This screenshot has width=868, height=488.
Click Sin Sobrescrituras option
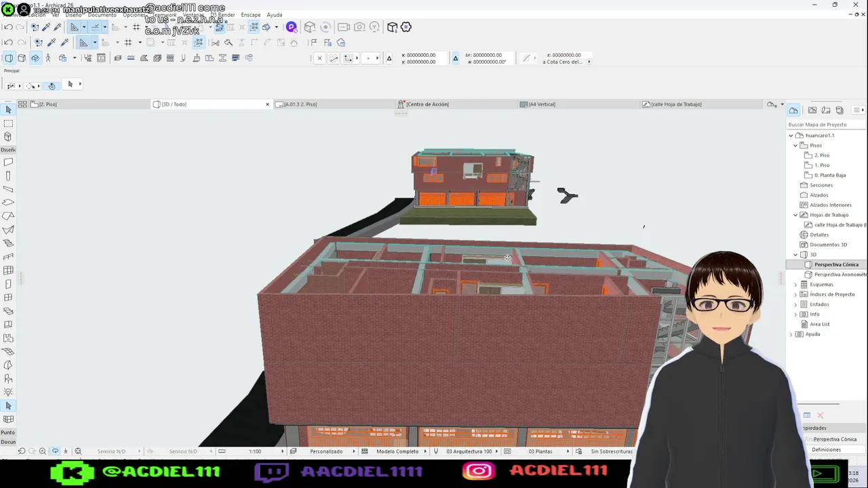[x=611, y=451]
